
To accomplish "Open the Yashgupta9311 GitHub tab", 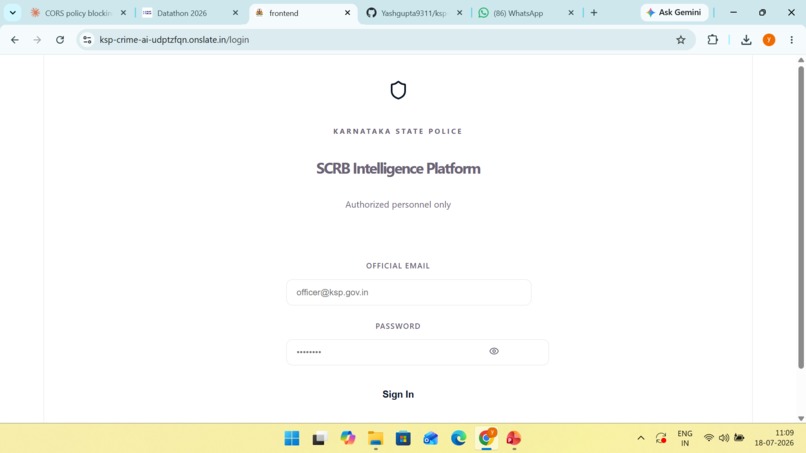I will 413,13.
